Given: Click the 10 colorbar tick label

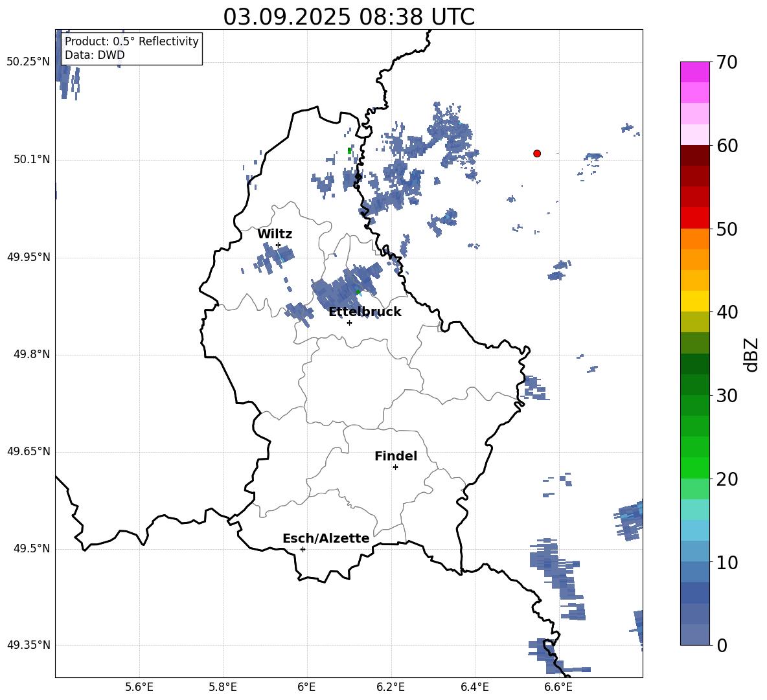Looking at the screenshot, I should 727,562.
